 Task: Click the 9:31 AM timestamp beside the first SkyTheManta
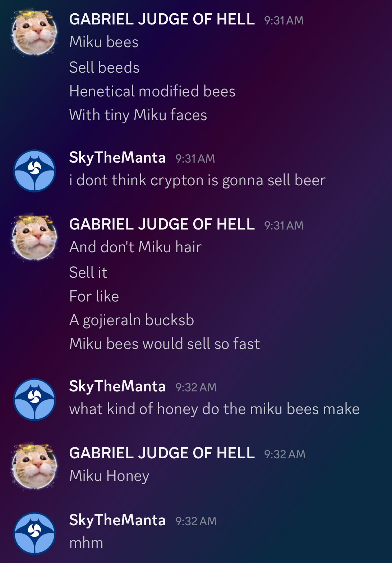point(195,159)
